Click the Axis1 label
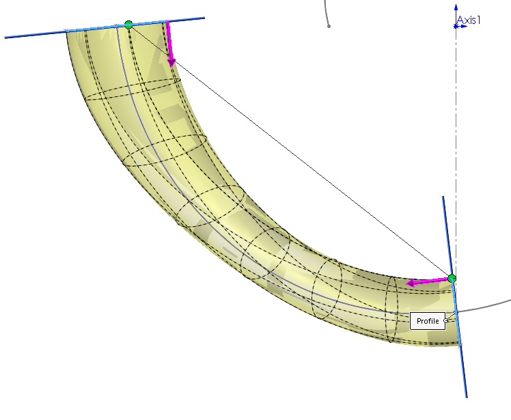 click(470, 20)
